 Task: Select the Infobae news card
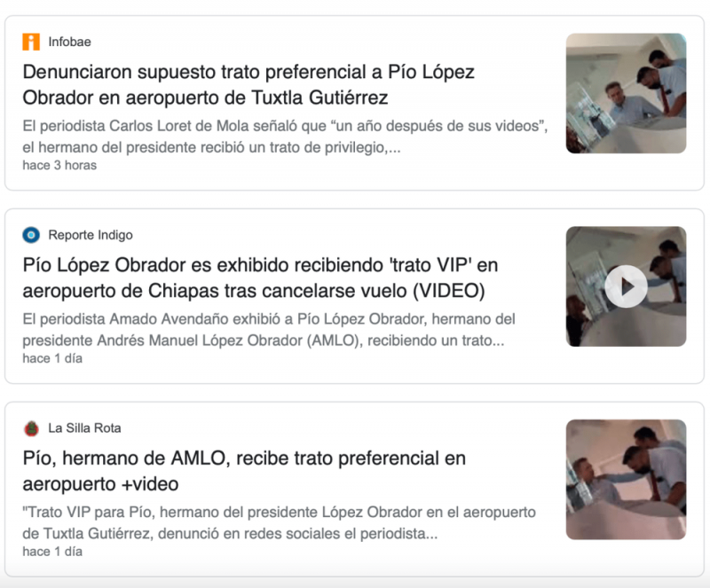354,103
